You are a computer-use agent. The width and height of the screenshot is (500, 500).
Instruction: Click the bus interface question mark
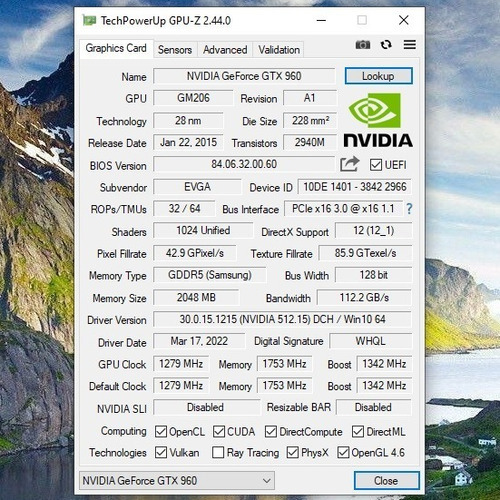(409, 209)
